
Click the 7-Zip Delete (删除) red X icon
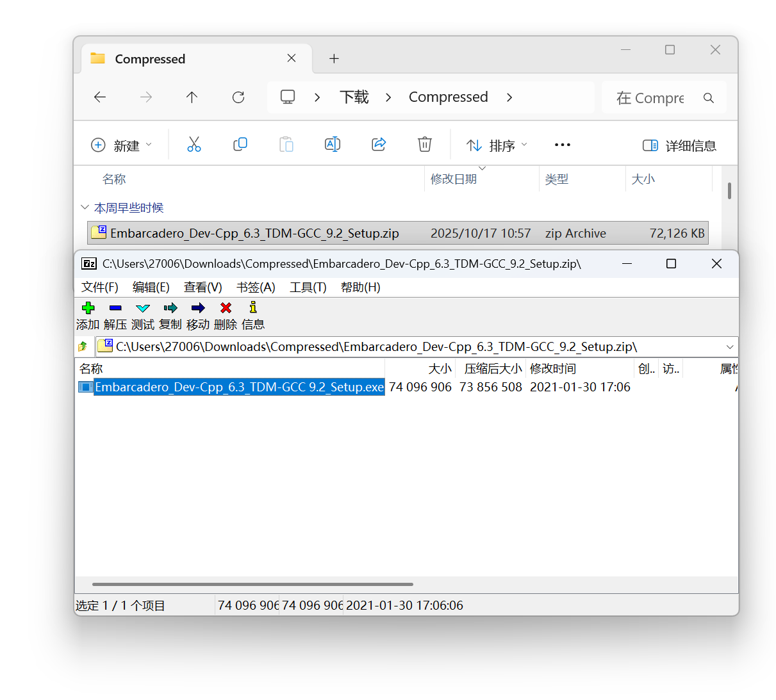pyautogui.click(x=226, y=308)
